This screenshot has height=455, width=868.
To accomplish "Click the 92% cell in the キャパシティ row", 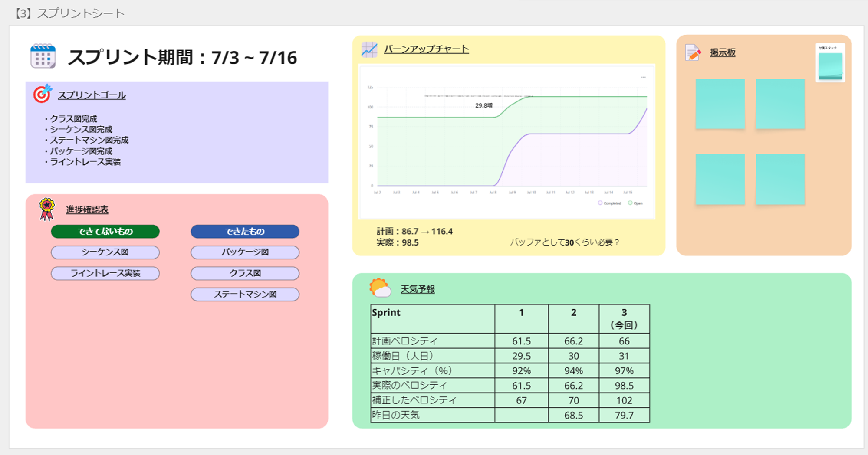I will coord(522,370).
